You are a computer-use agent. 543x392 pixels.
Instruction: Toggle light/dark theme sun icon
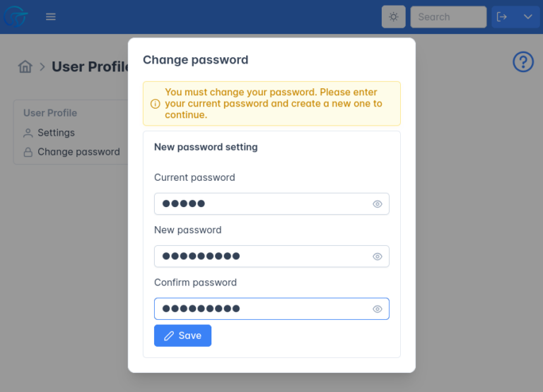coord(393,17)
